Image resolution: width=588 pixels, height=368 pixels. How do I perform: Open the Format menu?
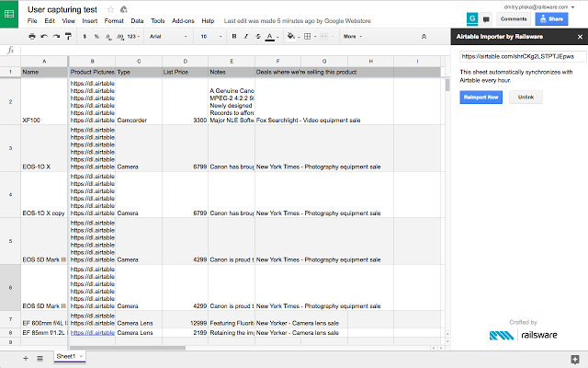pos(114,21)
